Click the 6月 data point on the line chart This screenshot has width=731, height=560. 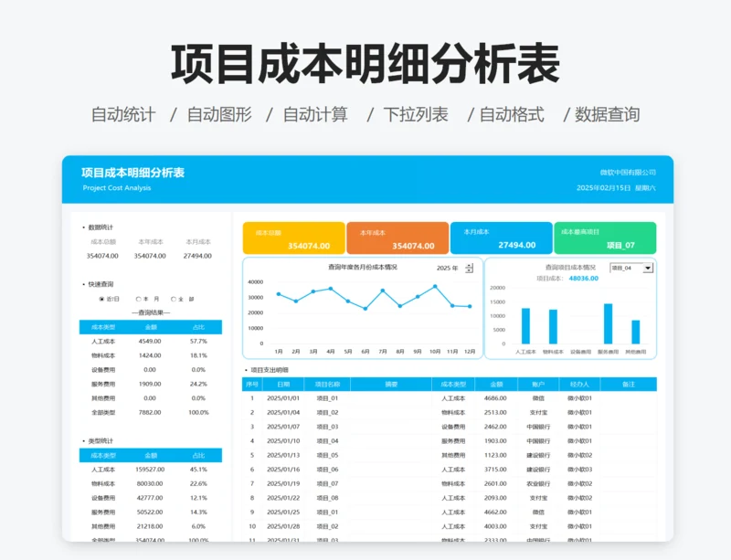[365, 308]
